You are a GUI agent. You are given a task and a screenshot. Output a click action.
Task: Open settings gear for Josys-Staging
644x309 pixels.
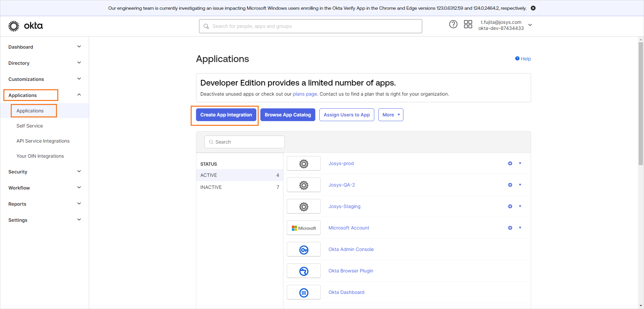coord(510,206)
